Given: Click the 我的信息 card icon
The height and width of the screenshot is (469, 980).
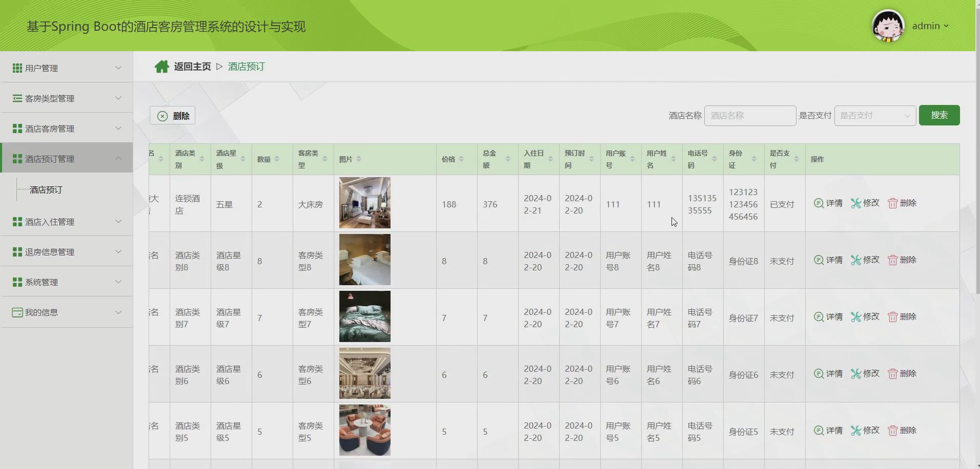Looking at the screenshot, I should tap(17, 312).
